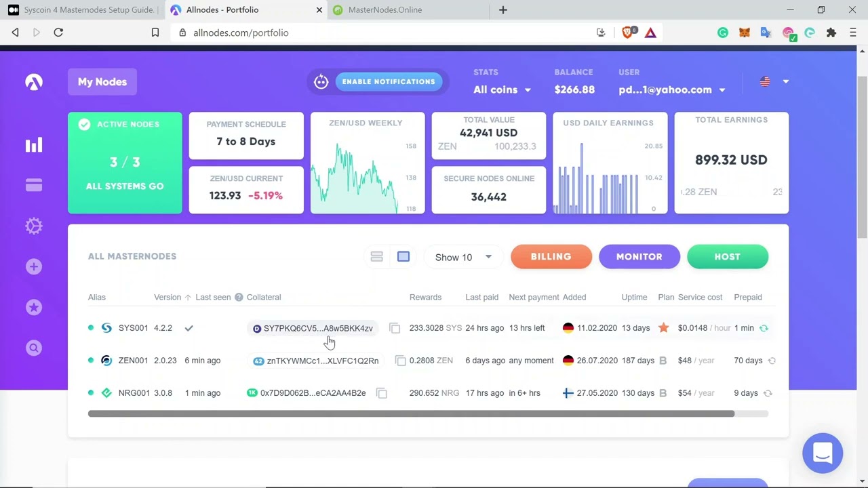The width and height of the screenshot is (868, 488).
Task: Open the USD daily earnings chart
Action: (x=610, y=163)
